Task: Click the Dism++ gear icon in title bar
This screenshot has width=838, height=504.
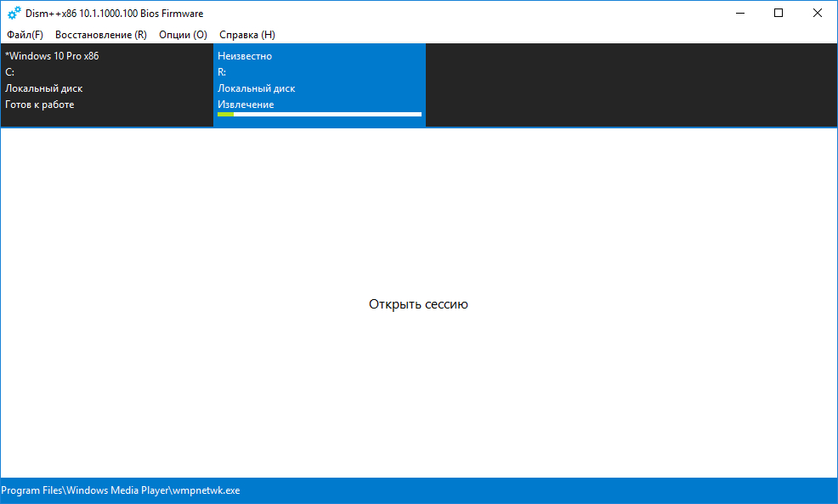Action: pyautogui.click(x=14, y=13)
